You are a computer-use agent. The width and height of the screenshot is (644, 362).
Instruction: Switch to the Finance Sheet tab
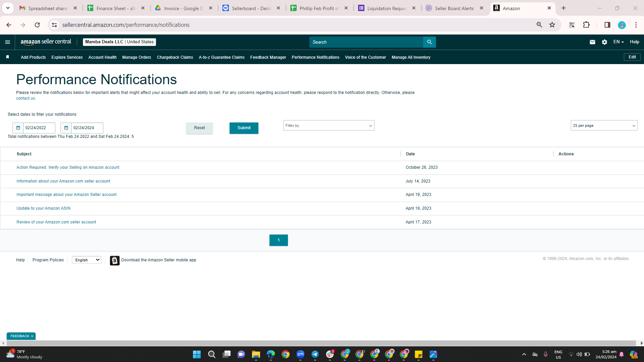click(x=116, y=8)
